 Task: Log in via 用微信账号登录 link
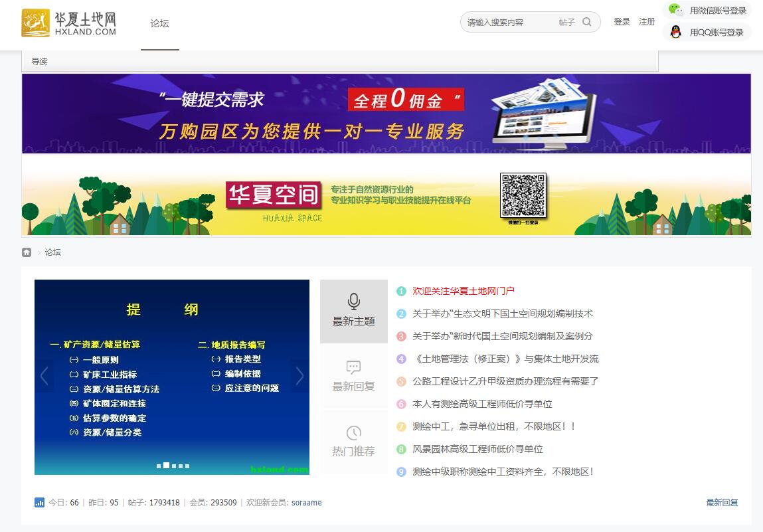pyautogui.click(x=718, y=11)
